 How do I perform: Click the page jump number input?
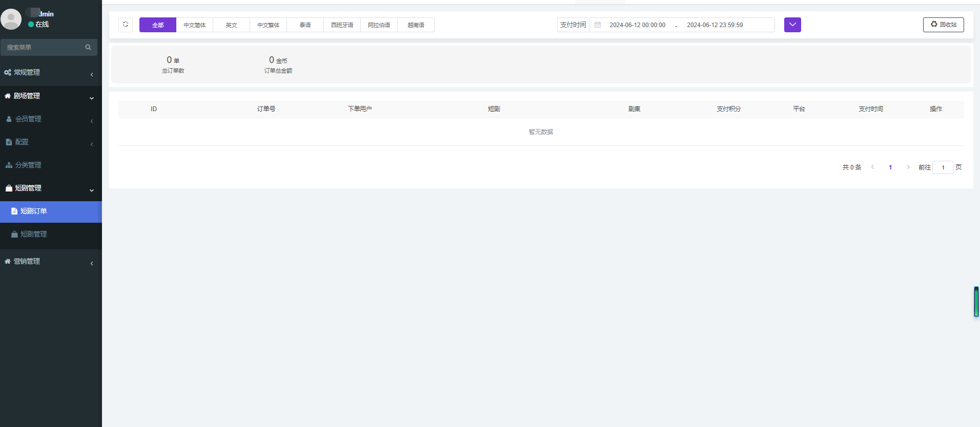pos(943,167)
